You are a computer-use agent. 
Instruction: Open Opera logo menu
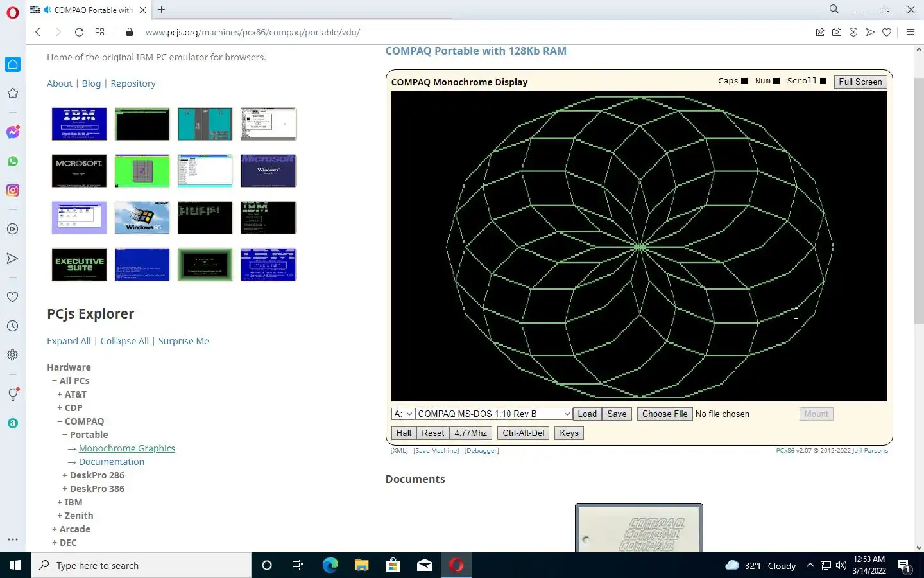pos(12,13)
